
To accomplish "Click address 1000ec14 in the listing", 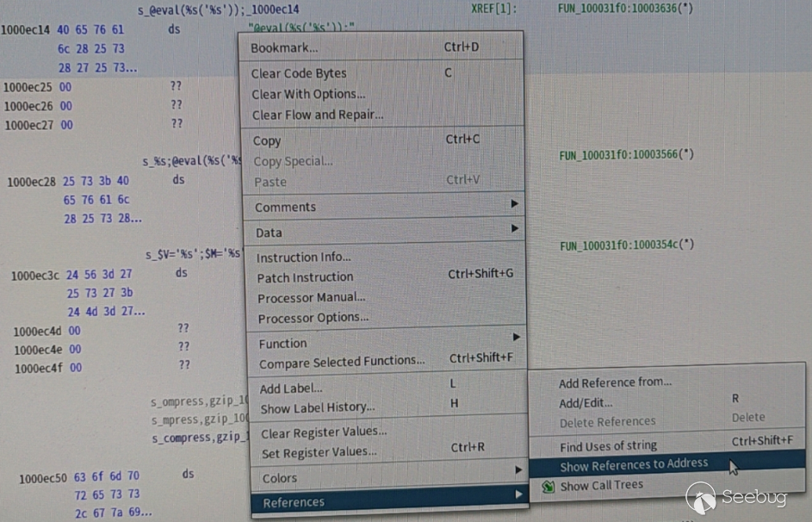I will click(x=25, y=30).
